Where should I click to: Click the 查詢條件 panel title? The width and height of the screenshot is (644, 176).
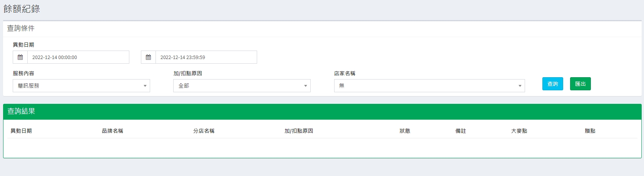click(21, 29)
